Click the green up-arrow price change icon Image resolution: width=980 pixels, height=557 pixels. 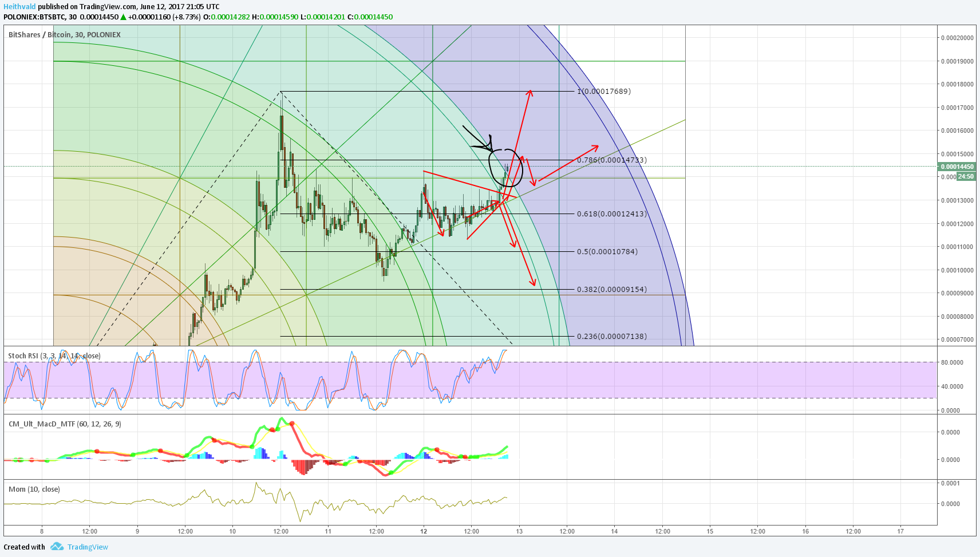[124, 17]
